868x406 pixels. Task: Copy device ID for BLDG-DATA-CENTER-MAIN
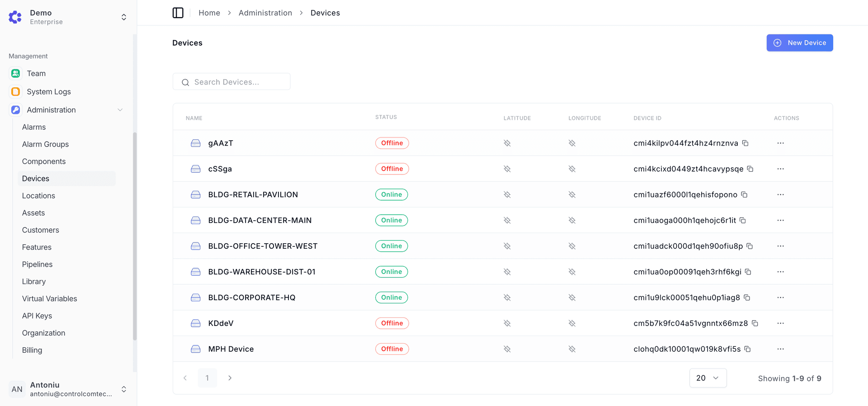coord(743,221)
